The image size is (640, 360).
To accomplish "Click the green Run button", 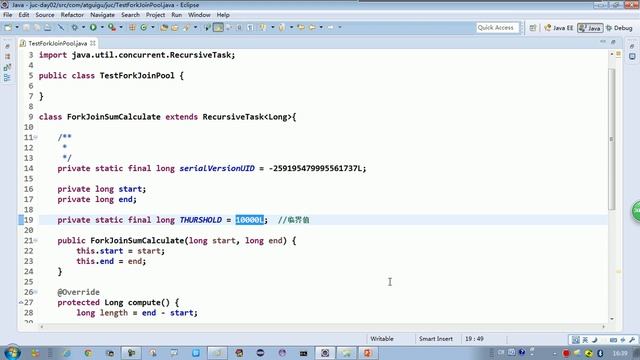I will 93,27.
